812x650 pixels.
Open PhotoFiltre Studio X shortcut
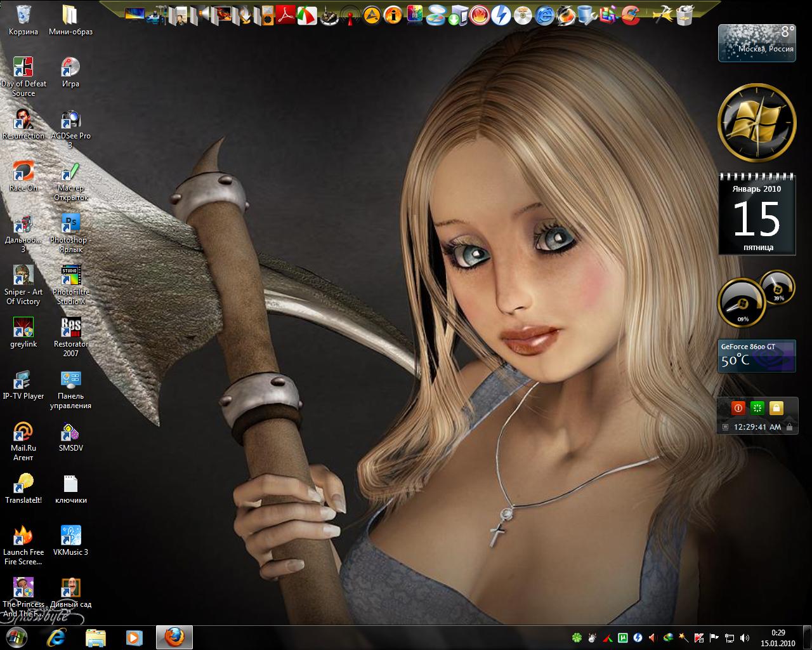(x=70, y=285)
